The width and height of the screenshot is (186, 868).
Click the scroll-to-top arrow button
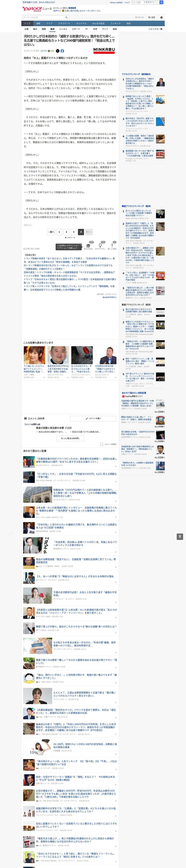point(180,537)
